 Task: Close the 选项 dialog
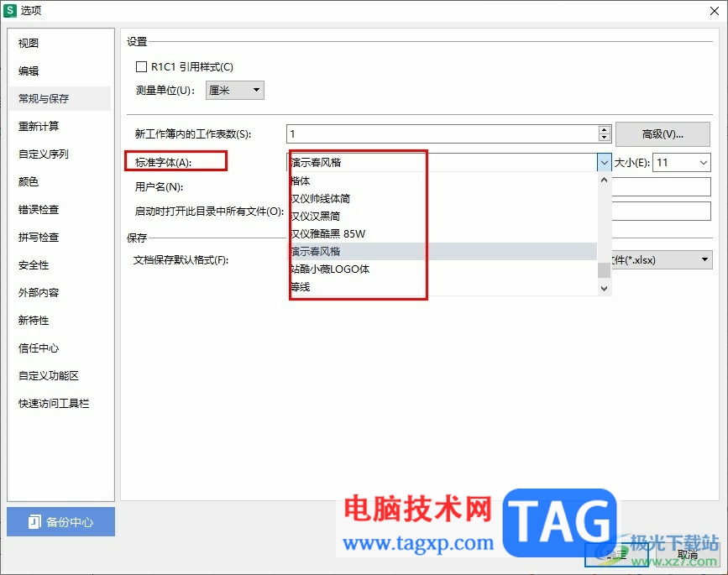[715, 11]
